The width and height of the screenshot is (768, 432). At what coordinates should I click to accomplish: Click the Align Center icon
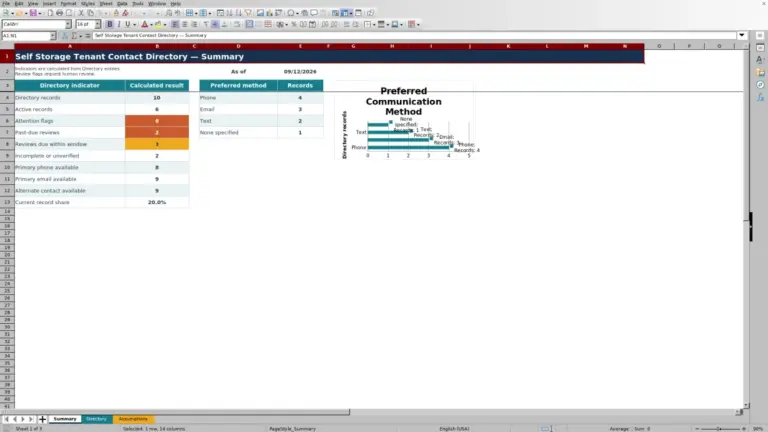[x=185, y=24]
